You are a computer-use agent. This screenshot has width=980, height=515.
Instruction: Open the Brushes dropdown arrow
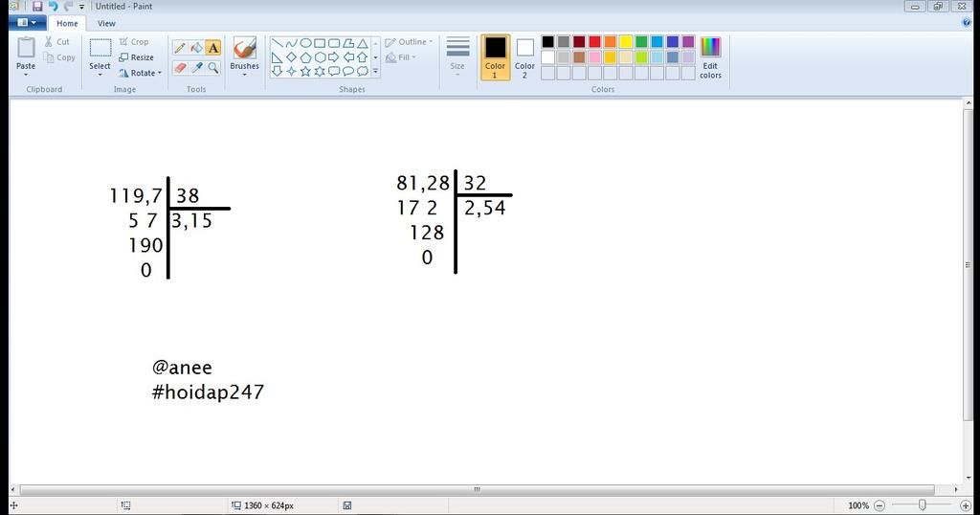click(x=244, y=75)
